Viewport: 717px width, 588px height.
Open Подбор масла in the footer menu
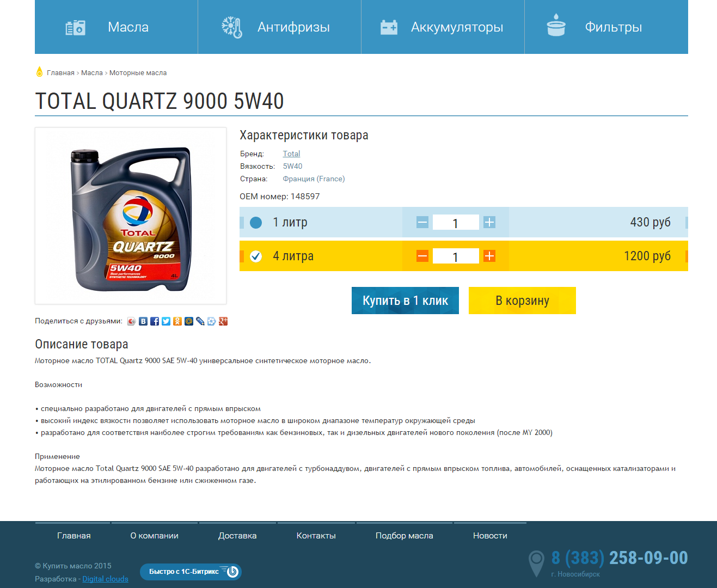pyautogui.click(x=405, y=536)
